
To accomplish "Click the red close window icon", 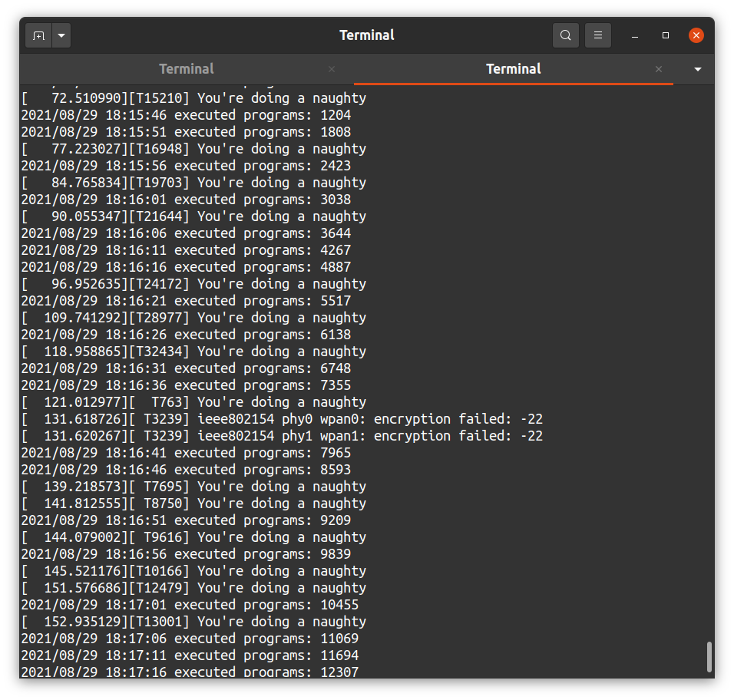I will [696, 35].
